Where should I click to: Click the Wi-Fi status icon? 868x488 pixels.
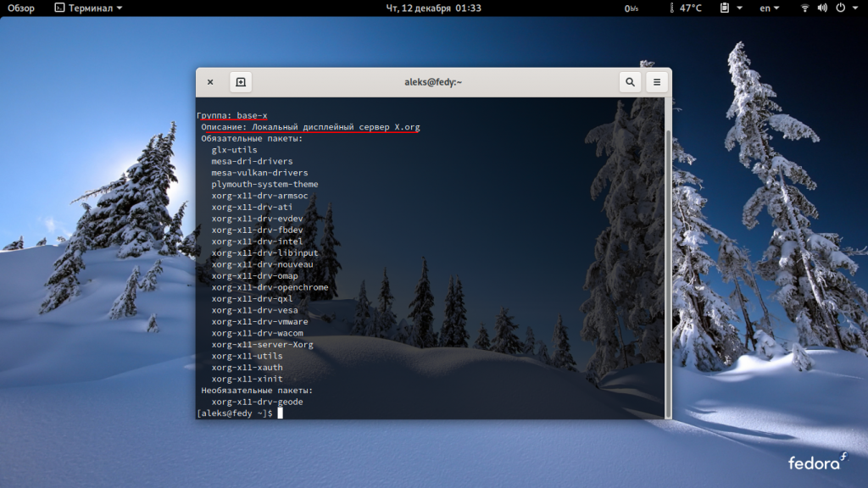tap(804, 8)
